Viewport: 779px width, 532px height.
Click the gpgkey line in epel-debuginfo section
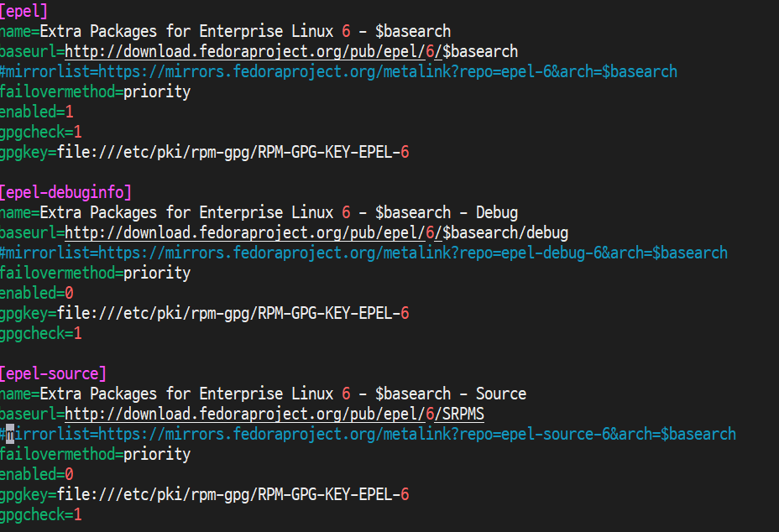point(205,314)
